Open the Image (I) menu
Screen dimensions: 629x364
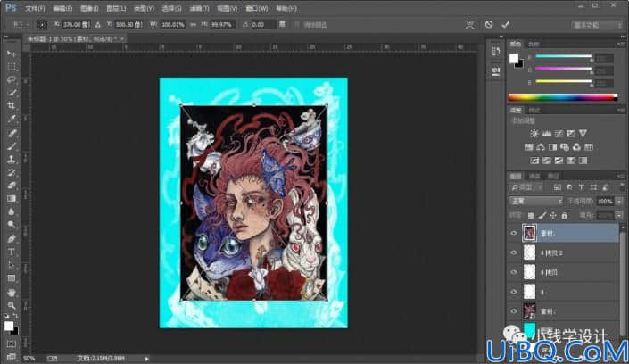[89, 8]
